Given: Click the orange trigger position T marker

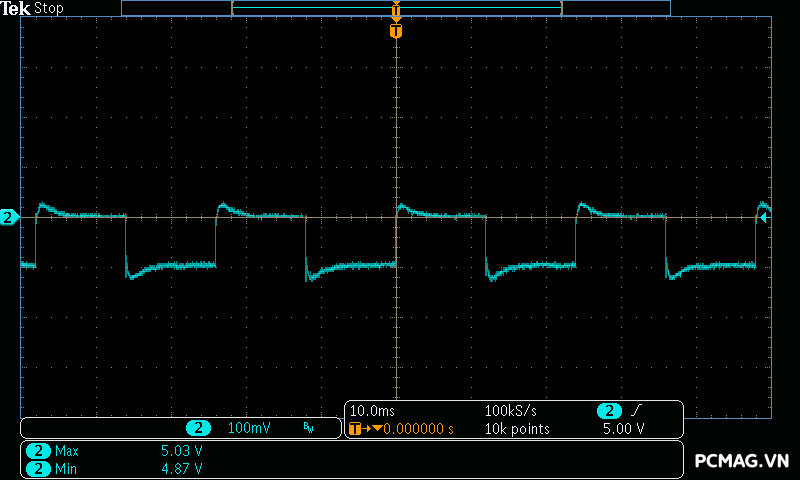Looking at the screenshot, I should (396, 31).
